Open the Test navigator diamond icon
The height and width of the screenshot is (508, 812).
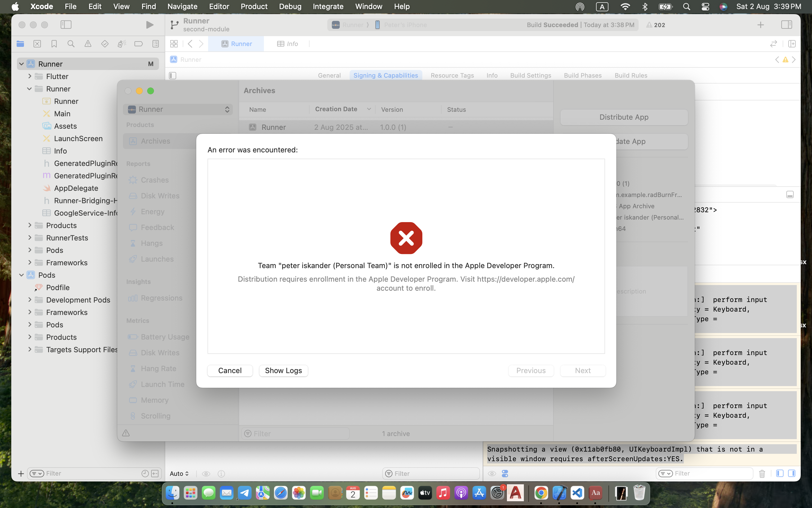[105, 44]
